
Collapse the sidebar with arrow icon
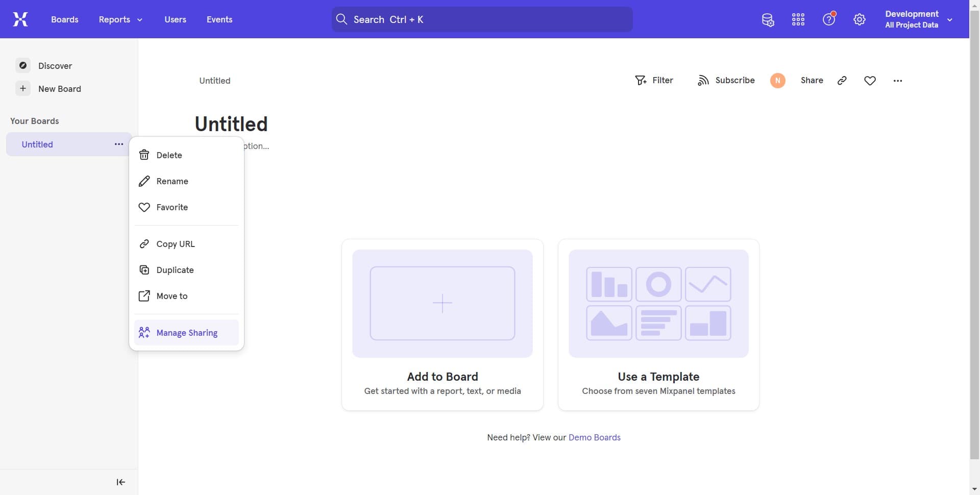[x=120, y=482]
